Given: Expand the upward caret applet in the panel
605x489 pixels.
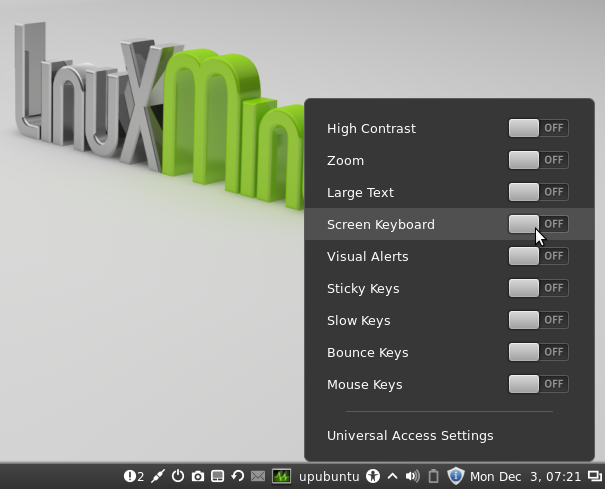Looking at the screenshot, I should tap(392, 476).
